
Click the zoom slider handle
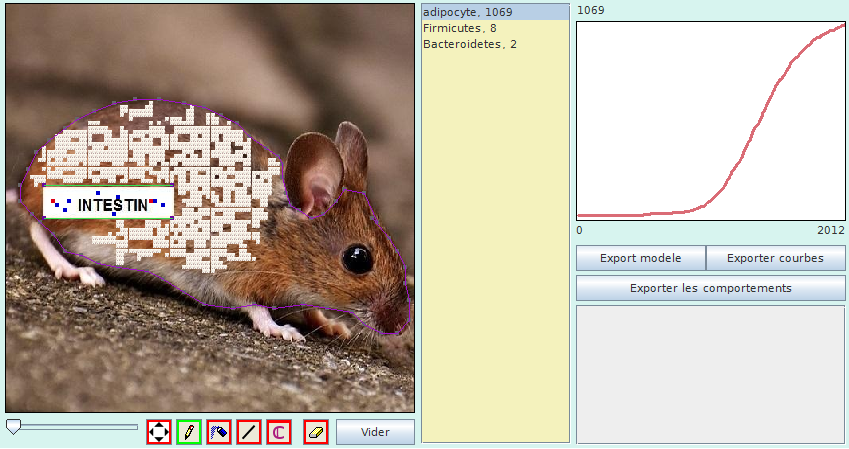click(x=13, y=427)
